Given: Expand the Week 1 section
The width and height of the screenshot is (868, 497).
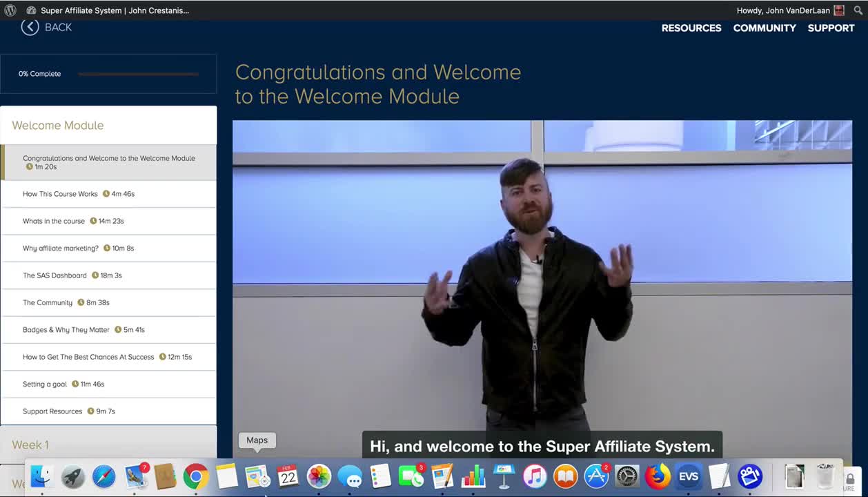Looking at the screenshot, I should point(108,445).
